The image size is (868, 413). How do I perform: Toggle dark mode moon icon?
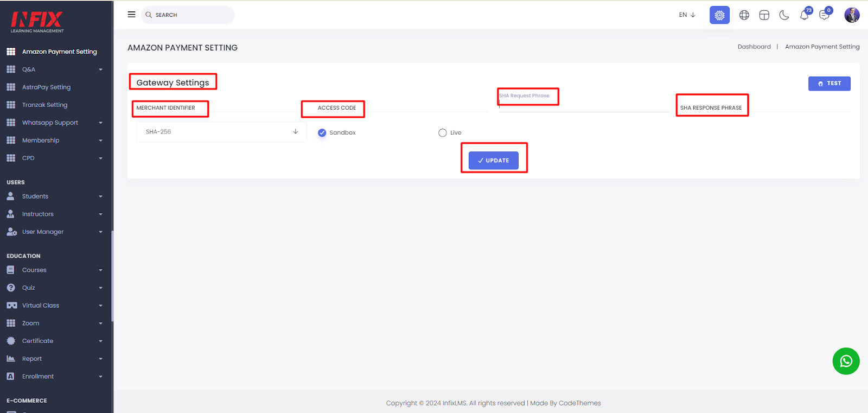[784, 15]
